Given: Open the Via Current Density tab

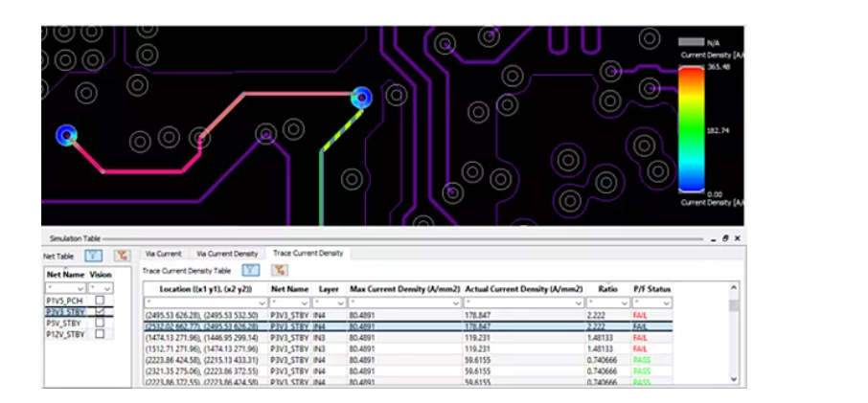Looking at the screenshot, I should 227,254.
